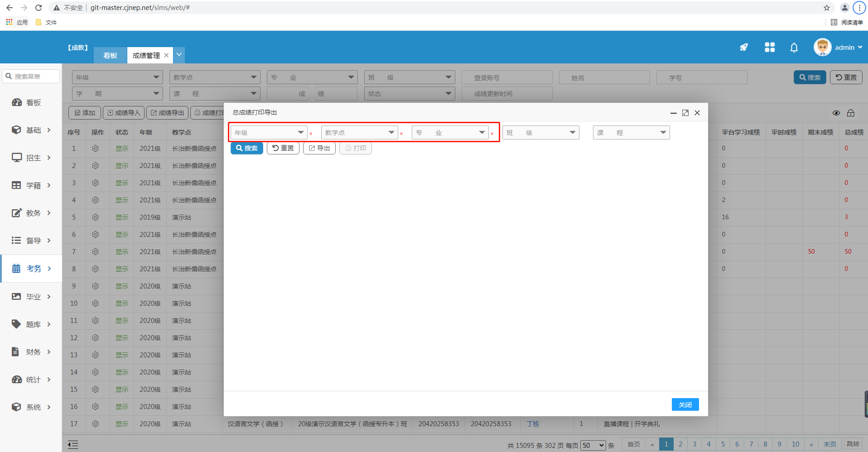
Task: Click the 搜索菜单 search field
Action: click(32, 77)
